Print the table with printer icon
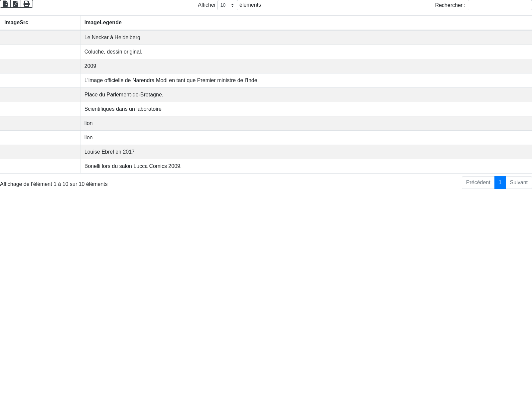This screenshot has height=399, width=532. (27, 4)
